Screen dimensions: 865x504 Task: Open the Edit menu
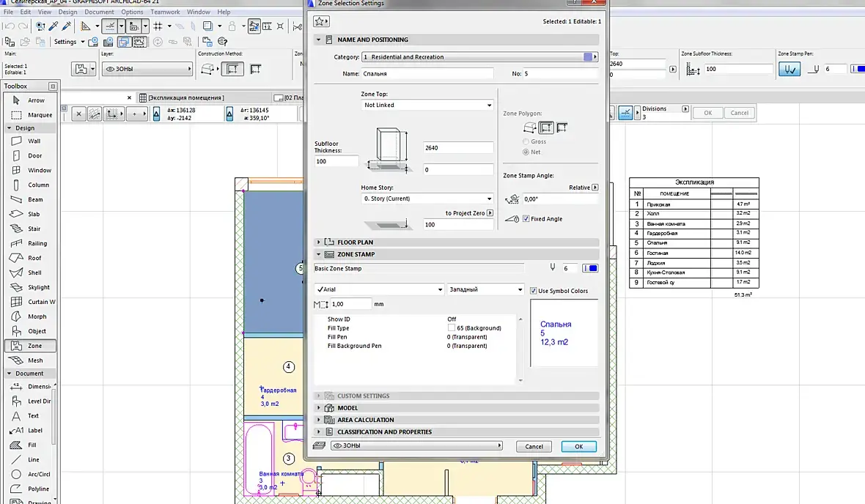[26, 12]
